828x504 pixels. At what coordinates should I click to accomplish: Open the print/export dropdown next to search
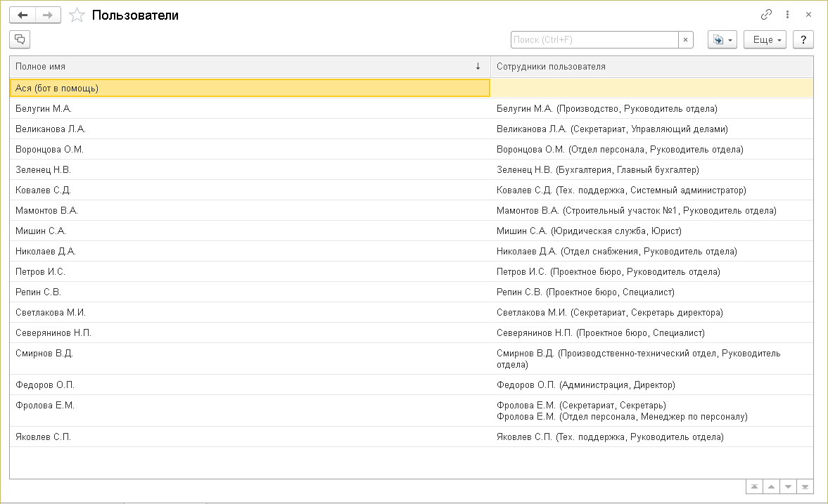(722, 40)
